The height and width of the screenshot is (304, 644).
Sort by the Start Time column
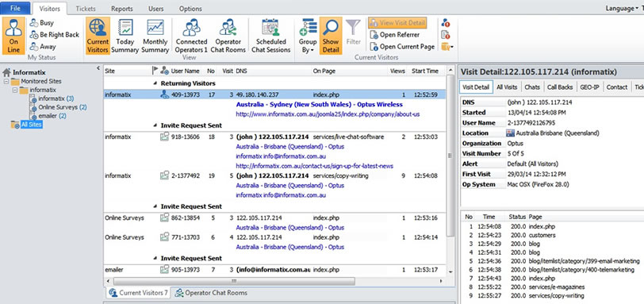424,71
